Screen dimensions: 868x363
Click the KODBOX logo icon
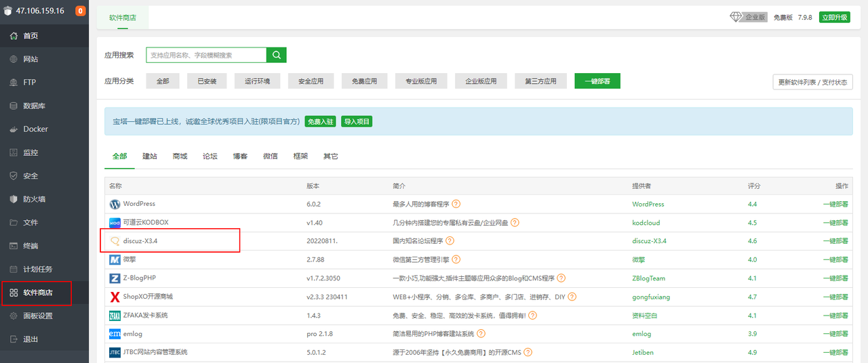pyautogui.click(x=115, y=222)
